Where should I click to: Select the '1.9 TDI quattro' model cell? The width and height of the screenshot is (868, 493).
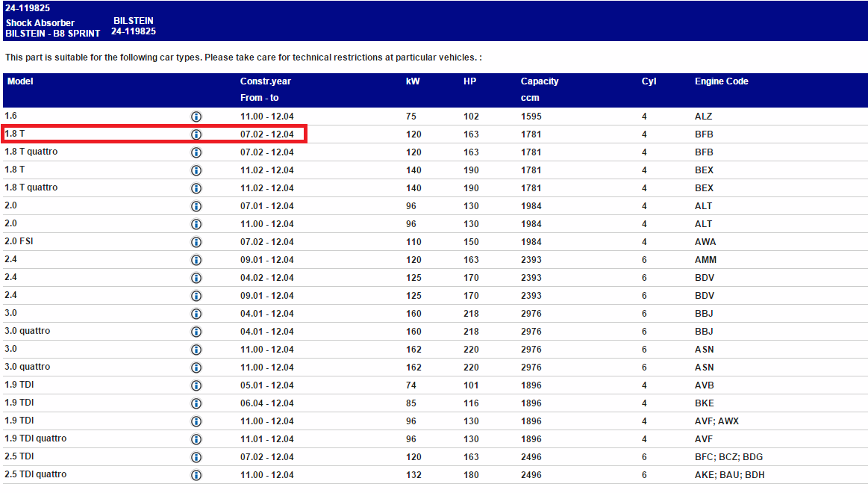pyautogui.click(x=35, y=438)
